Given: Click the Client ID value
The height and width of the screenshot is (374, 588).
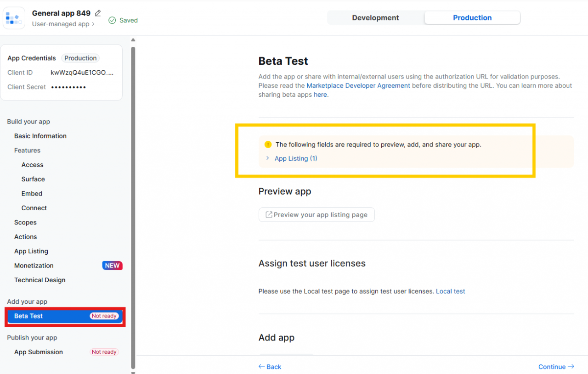Looking at the screenshot, I should click(82, 73).
